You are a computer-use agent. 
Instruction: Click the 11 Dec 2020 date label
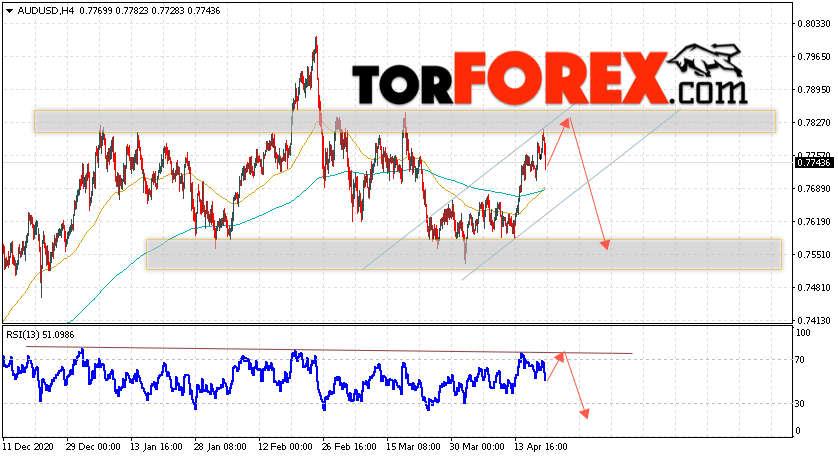[x=29, y=447]
